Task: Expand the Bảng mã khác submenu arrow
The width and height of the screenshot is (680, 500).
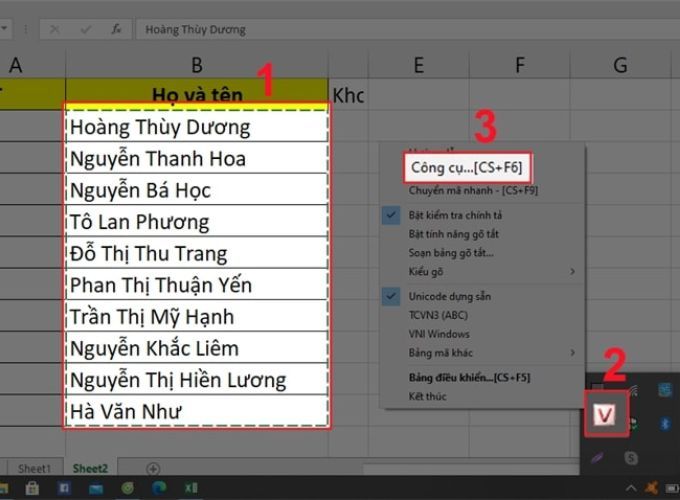Action: (x=573, y=353)
